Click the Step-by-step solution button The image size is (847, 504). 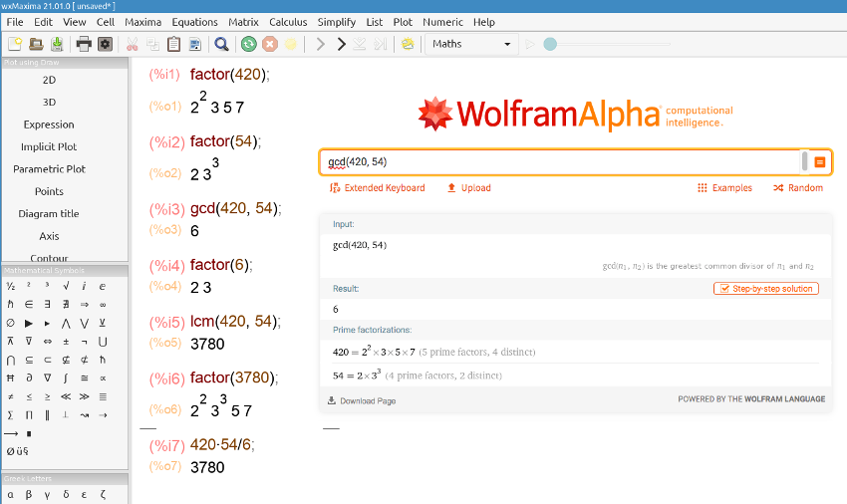coord(766,289)
